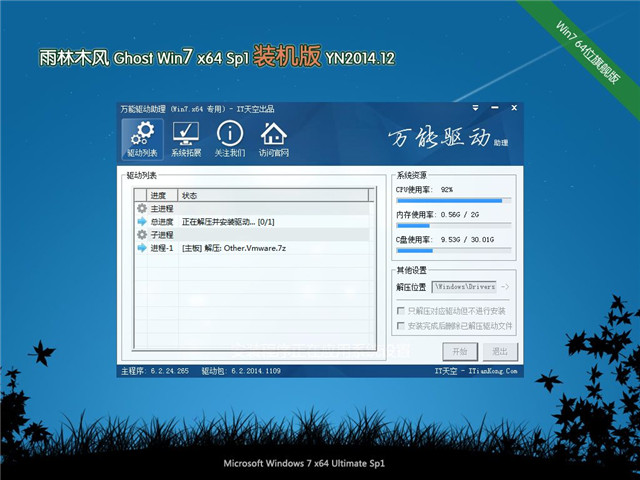
Task: Click the memory value 0.56G / 2G
Action: click(460, 215)
